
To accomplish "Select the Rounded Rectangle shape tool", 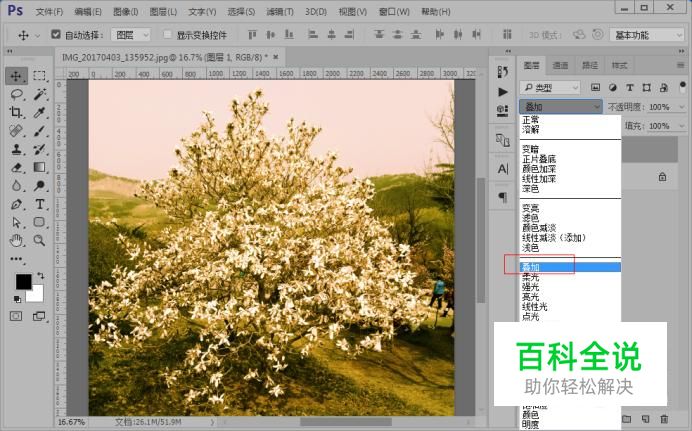I will (39, 222).
